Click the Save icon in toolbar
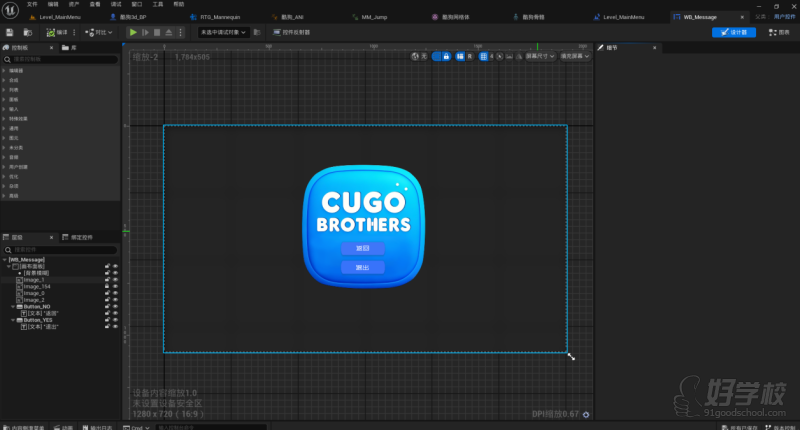Image resolution: width=800 pixels, height=430 pixels. 9,32
